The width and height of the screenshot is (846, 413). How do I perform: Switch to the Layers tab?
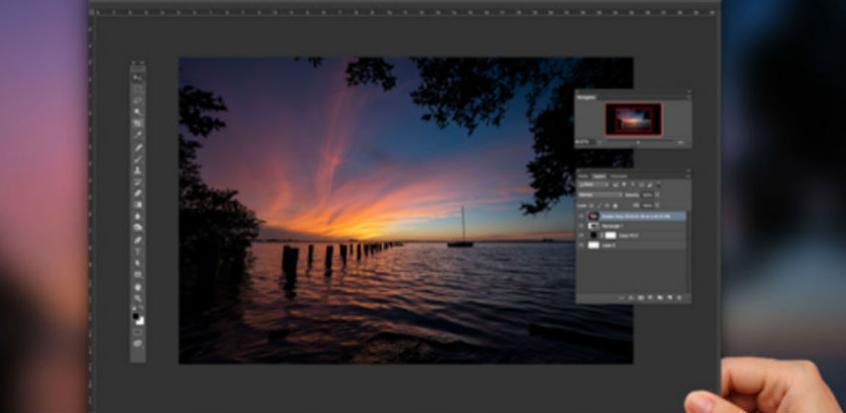(600, 175)
